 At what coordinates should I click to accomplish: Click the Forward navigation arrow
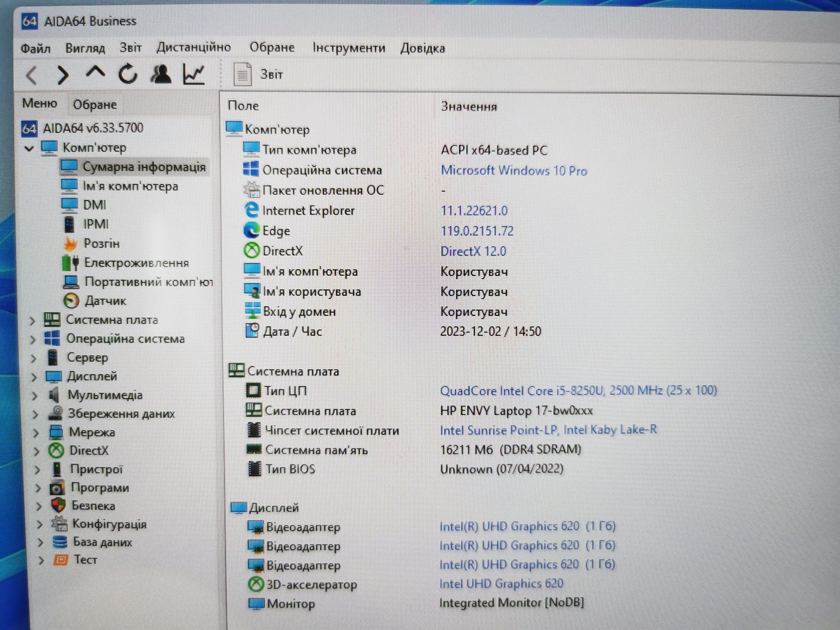(63, 75)
